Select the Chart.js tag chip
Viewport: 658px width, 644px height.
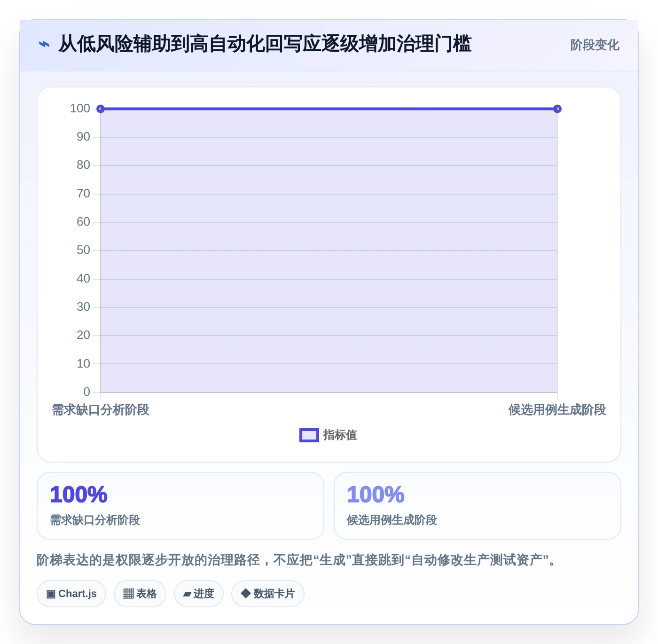click(x=71, y=594)
